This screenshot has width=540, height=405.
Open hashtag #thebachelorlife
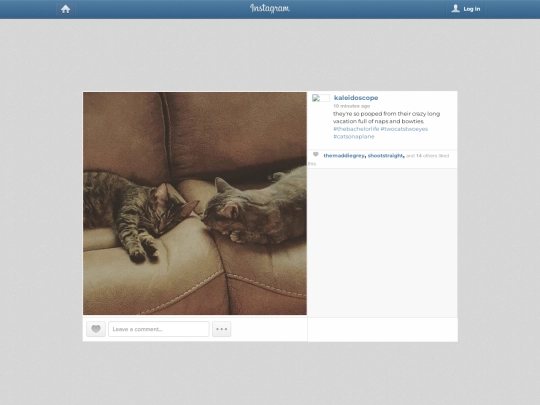coord(356,129)
